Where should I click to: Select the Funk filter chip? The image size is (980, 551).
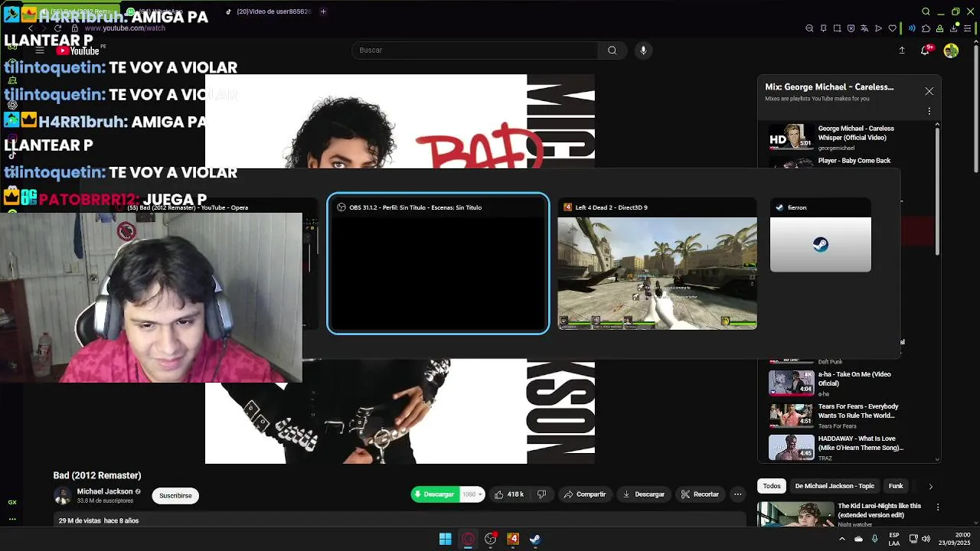coord(896,486)
